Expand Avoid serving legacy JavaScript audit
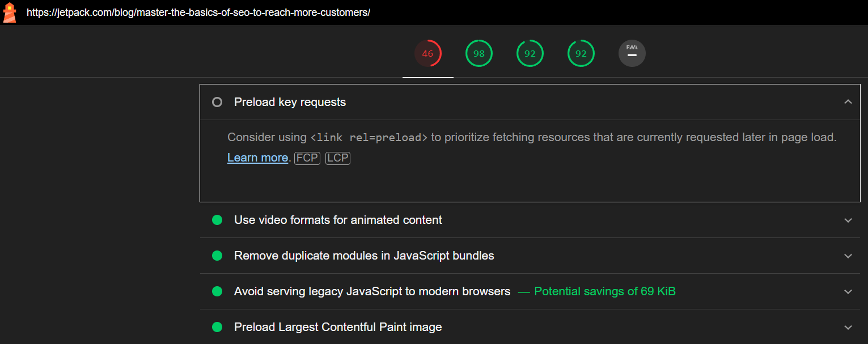868x344 pixels. coord(848,291)
